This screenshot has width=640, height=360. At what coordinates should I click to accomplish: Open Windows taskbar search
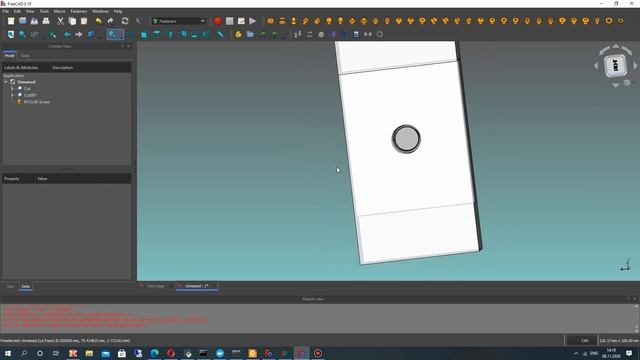[24, 353]
